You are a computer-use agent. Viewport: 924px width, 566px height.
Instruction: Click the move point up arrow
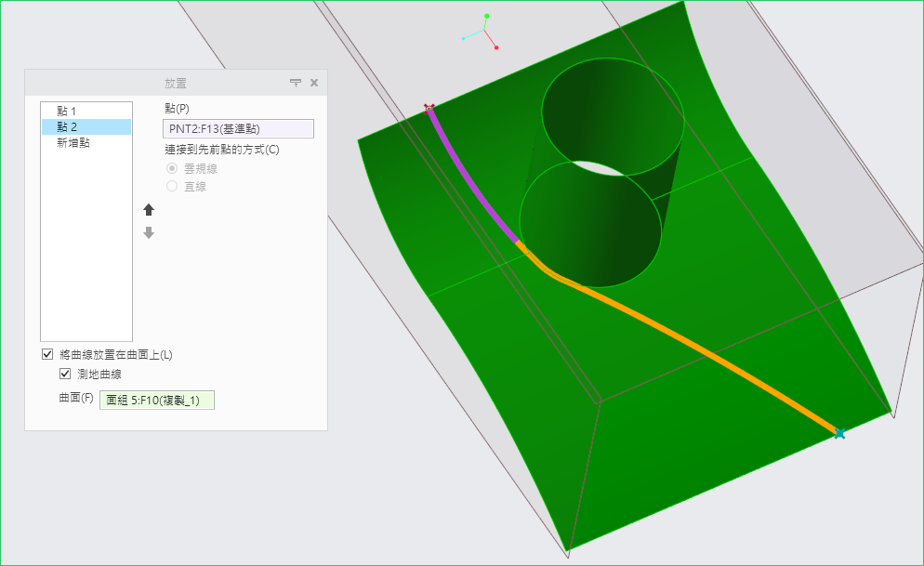(x=149, y=210)
